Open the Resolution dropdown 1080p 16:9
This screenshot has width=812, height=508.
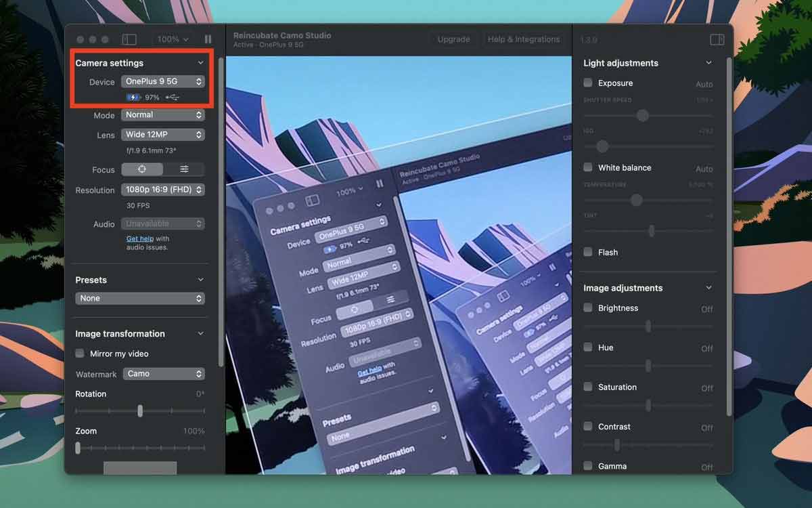(163, 190)
